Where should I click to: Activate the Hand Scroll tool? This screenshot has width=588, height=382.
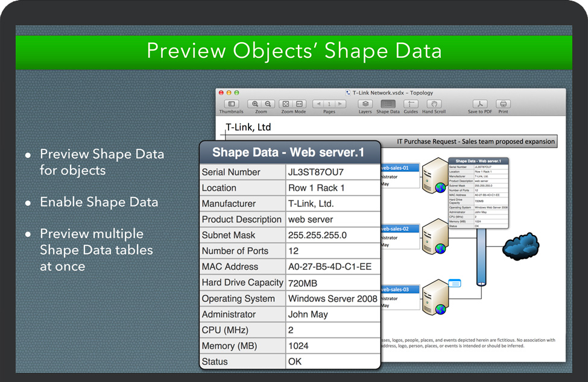tap(434, 104)
